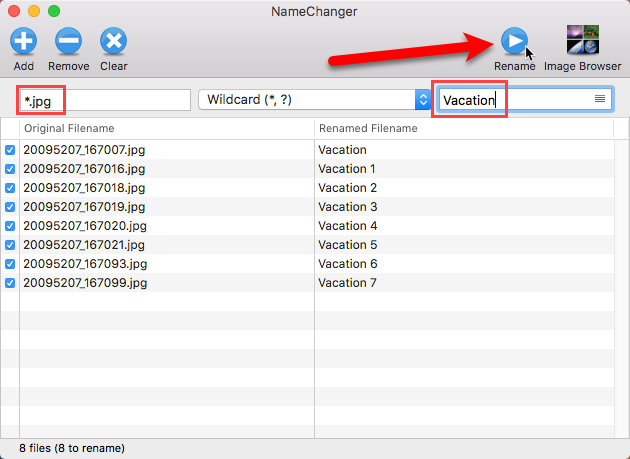Select the 20095207_167020.jpg filename
The image size is (630, 459).
point(85,225)
